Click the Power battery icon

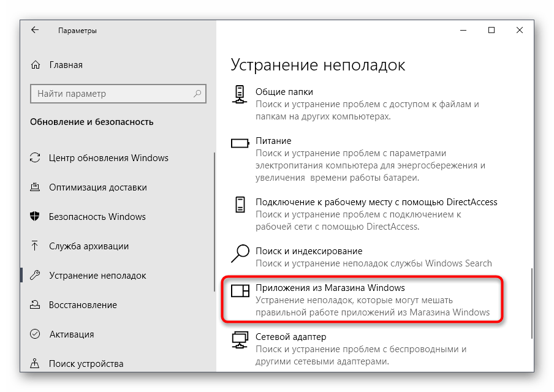tap(240, 143)
